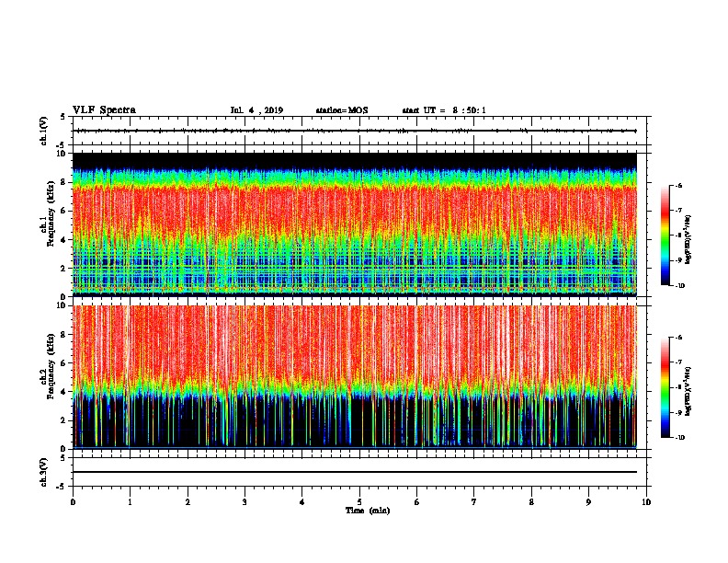
Task: Click the "9" tick on the time axis
Action: (588, 502)
